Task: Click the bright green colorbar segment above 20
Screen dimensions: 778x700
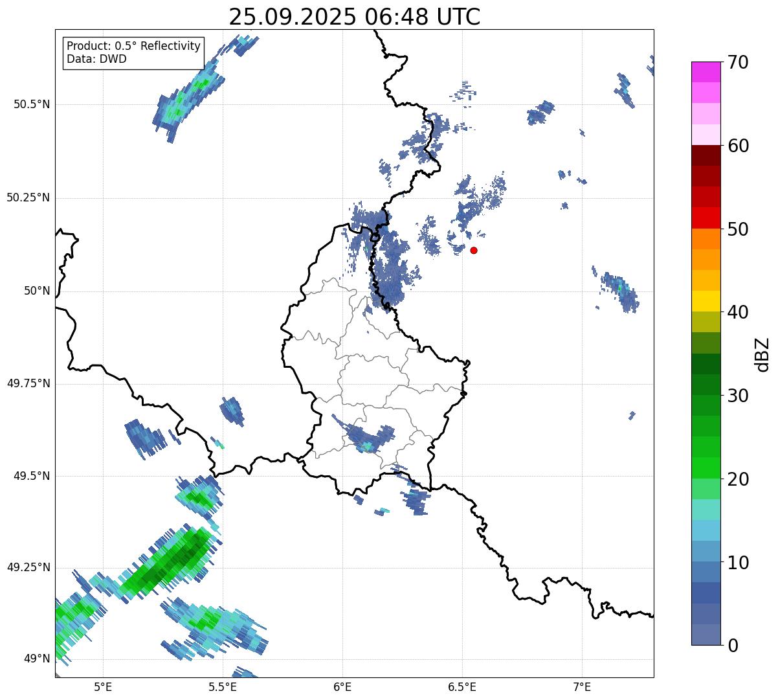Action: click(x=706, y=468)
